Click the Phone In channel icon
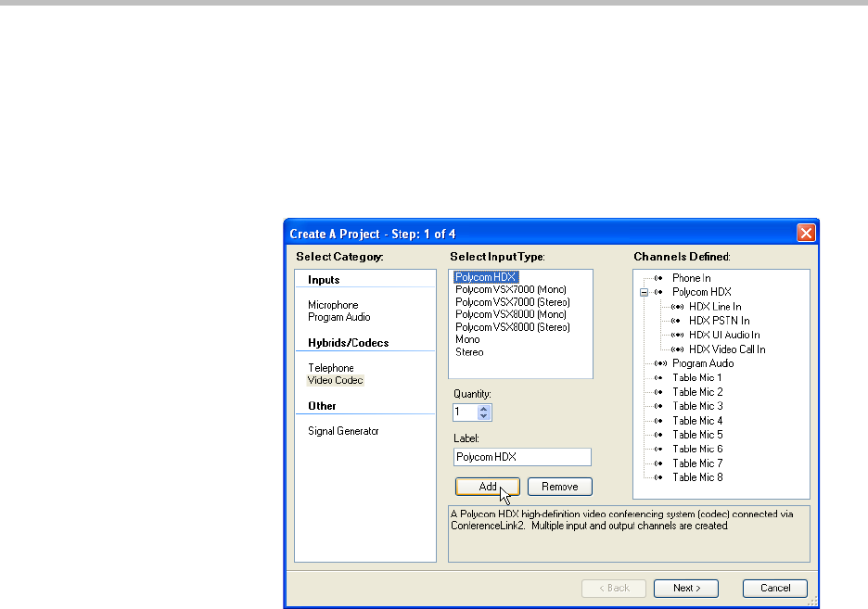 [659, 278]
